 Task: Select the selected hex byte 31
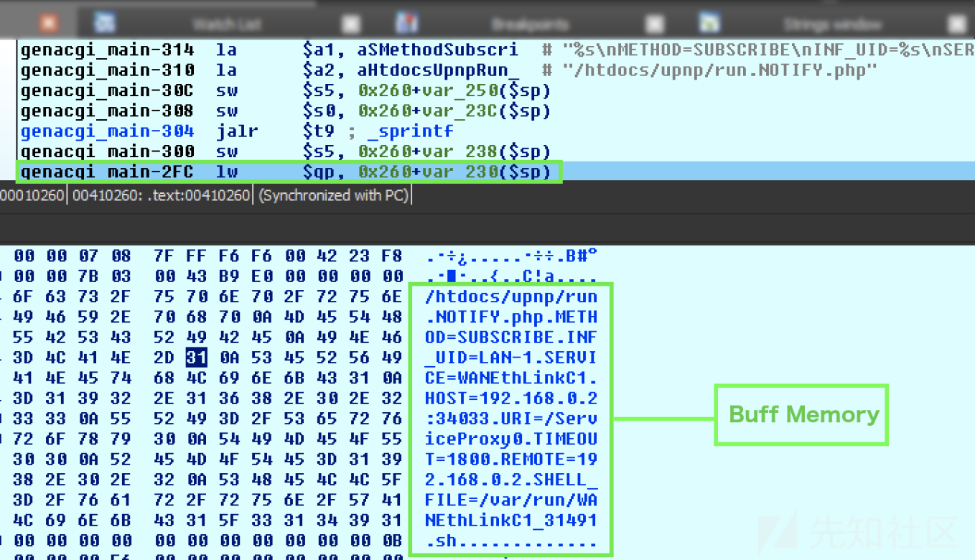(197, 357)
